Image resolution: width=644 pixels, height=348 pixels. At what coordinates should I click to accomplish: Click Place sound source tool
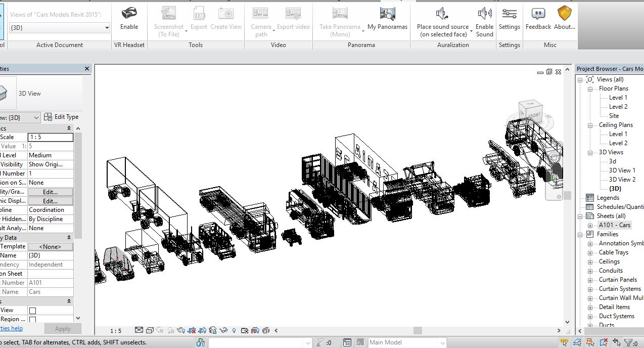click(442, 14)
